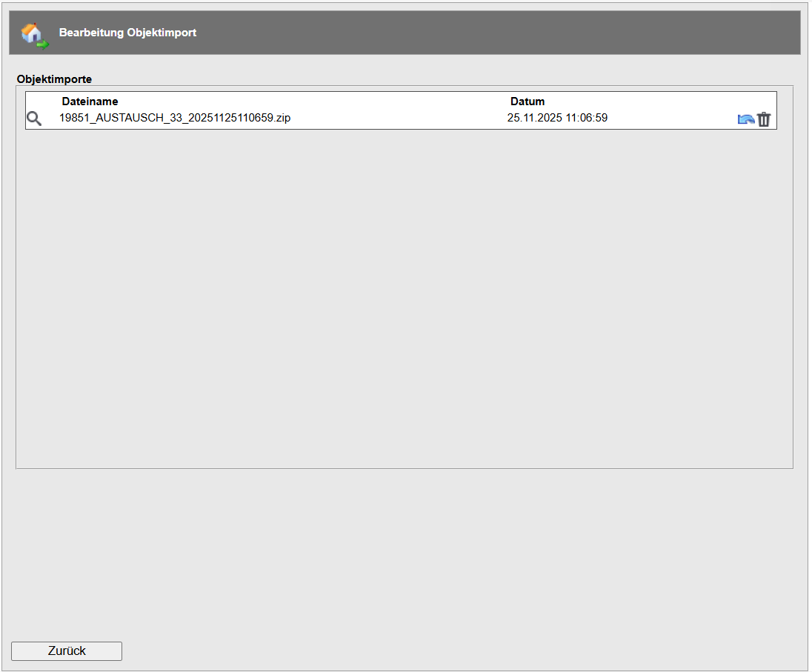The width and height of the screenshot is (812, 672).
Task: Click empty area right of the Zurück button
Action: [445, 651]
